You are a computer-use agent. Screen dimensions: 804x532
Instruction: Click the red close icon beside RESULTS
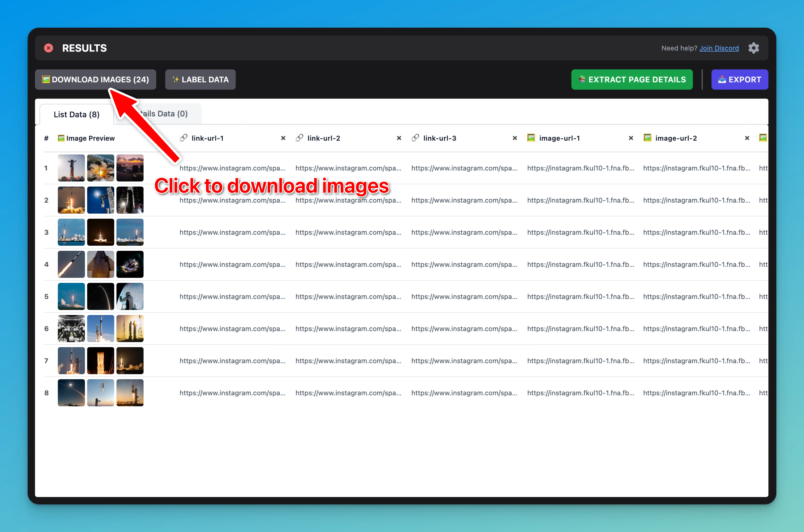[48, 48]
